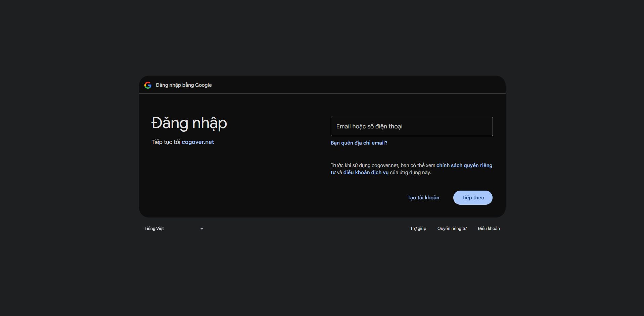Click the "Đăng nhập bằng Google" header text
The height and width of the screenshot is (316, 644).
tap(183, 85)
